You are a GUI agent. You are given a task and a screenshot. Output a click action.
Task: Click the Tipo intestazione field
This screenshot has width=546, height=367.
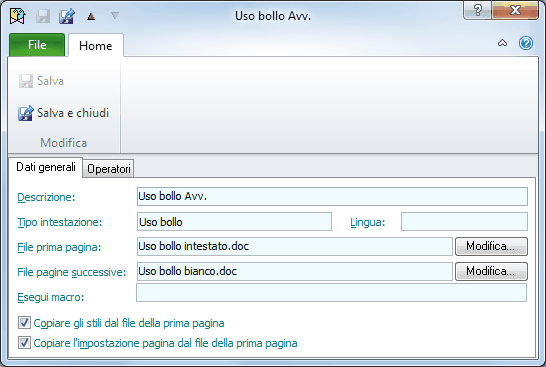[234, 222]
